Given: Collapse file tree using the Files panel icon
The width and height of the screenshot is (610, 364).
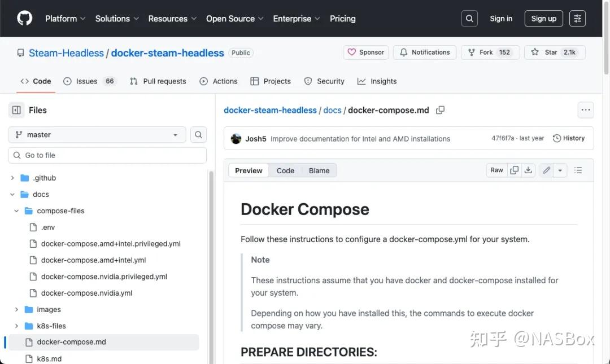Looking at the screenshot, I should pos(16,110).
